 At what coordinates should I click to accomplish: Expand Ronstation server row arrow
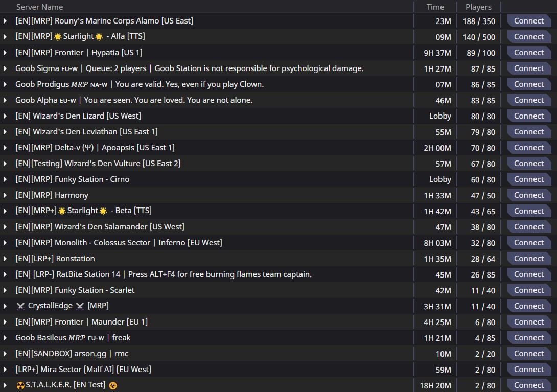point(5,259)
